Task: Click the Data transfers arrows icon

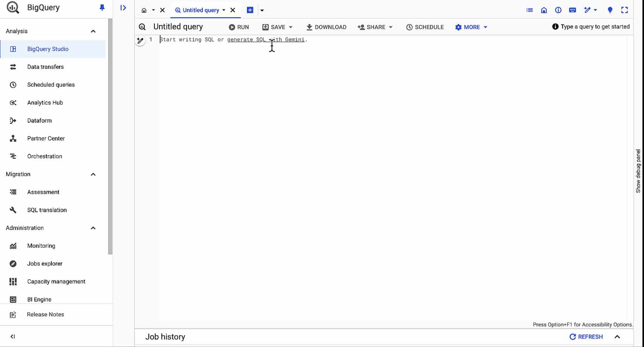Action: (13, 67)
